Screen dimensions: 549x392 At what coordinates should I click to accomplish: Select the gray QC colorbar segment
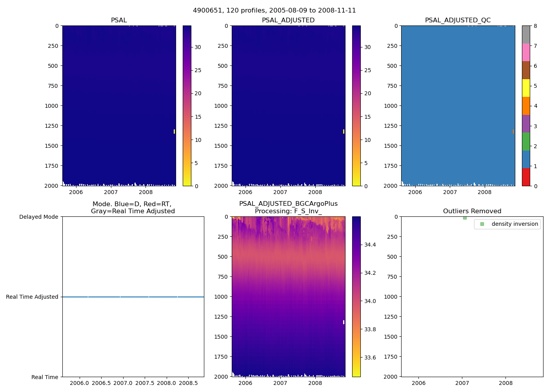point(526,34)
